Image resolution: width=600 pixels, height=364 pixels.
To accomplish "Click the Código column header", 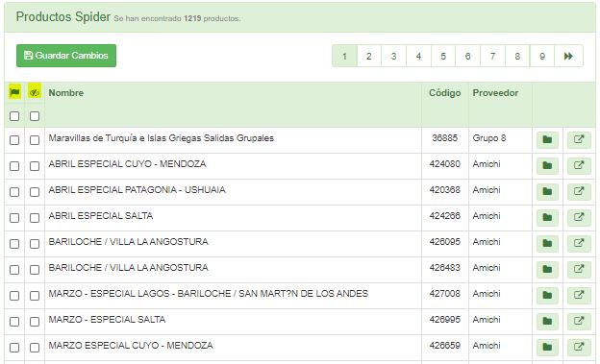I will click(x=444, y=93).
